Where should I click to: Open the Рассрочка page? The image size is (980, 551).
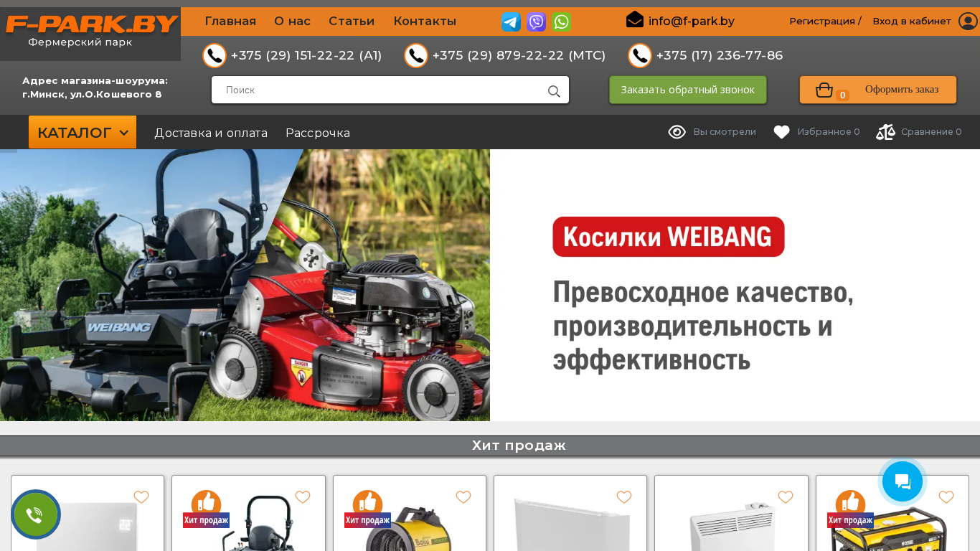click(x=318, y=133)
